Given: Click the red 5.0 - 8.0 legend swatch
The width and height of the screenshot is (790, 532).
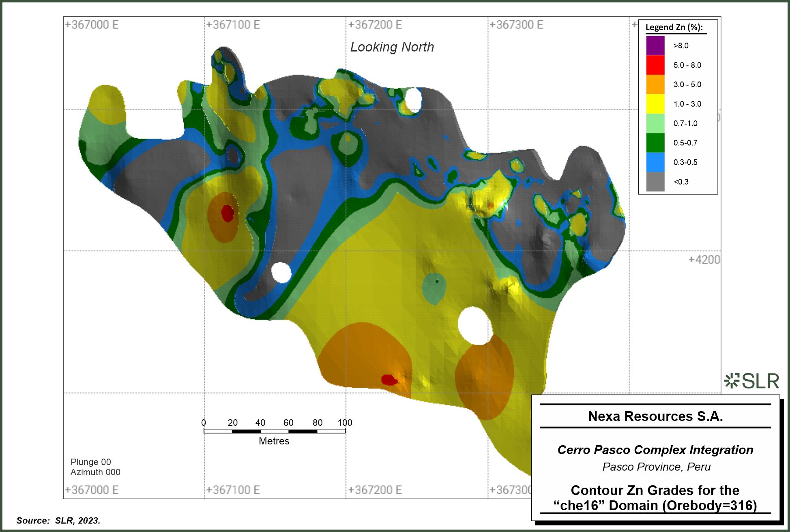Looking at the screenshot, I should 655,65.
